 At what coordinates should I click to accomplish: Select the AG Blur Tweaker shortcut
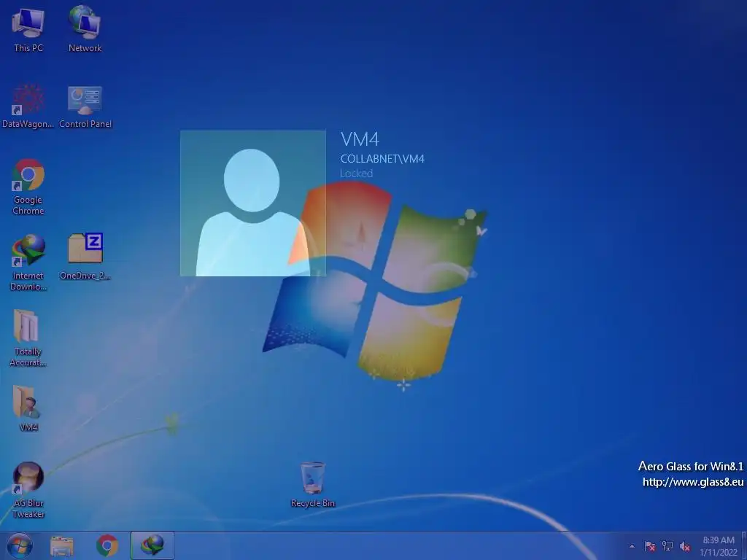click(28, 491)
